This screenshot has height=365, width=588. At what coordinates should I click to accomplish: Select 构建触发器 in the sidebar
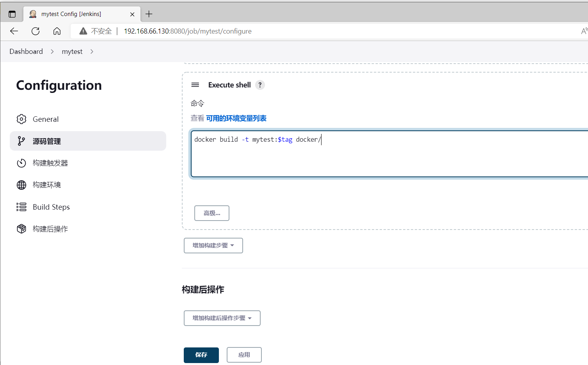coord(88,163)
